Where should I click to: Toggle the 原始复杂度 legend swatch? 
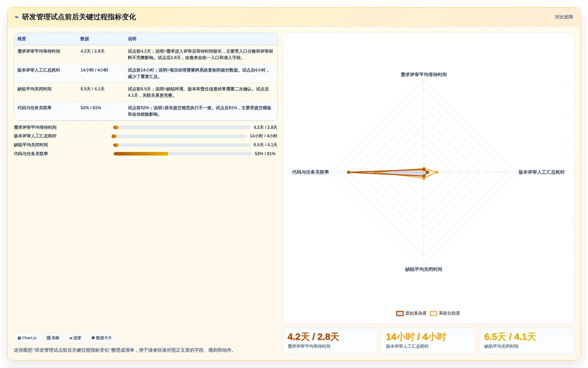click(400, 314)
